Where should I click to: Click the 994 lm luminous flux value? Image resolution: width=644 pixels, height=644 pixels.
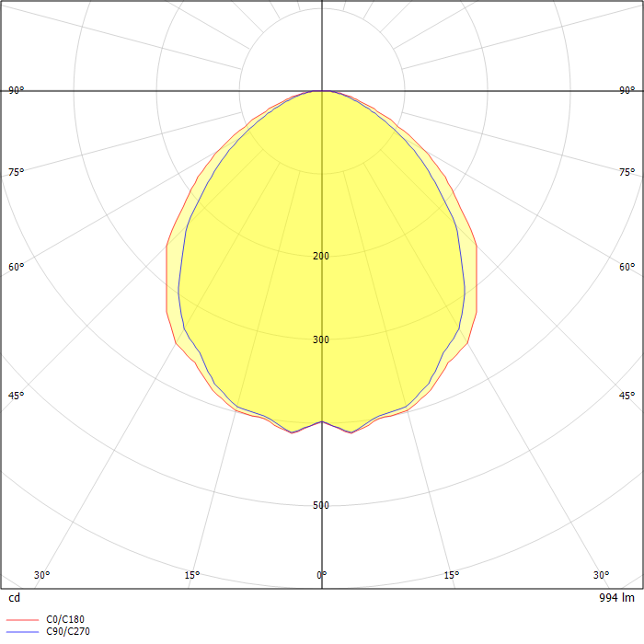point(616,598)
